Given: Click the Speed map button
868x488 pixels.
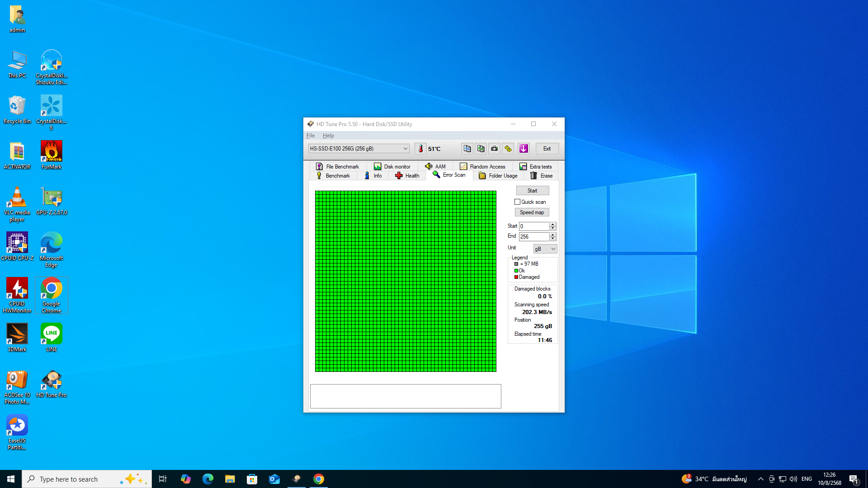Looking at the screenshot, I should point(532,212).
